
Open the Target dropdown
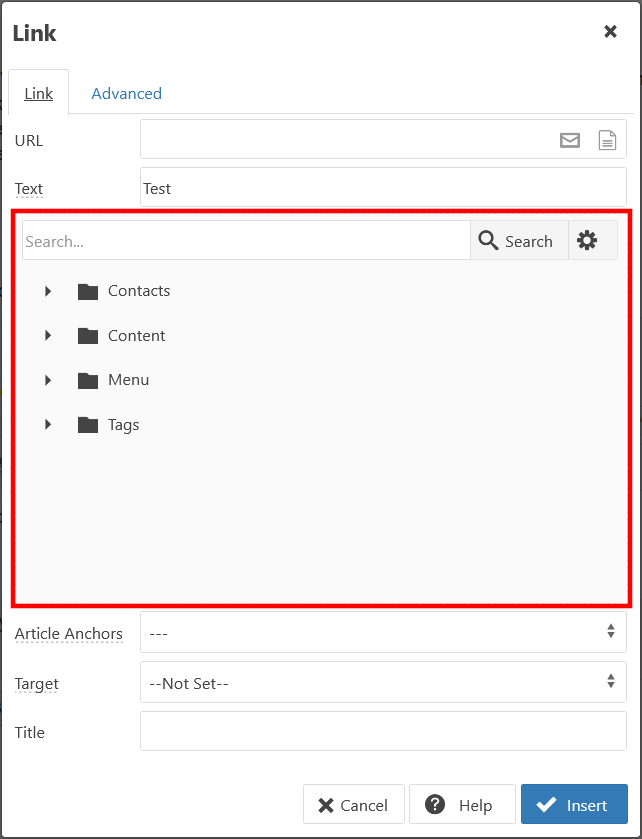(383, 682)
